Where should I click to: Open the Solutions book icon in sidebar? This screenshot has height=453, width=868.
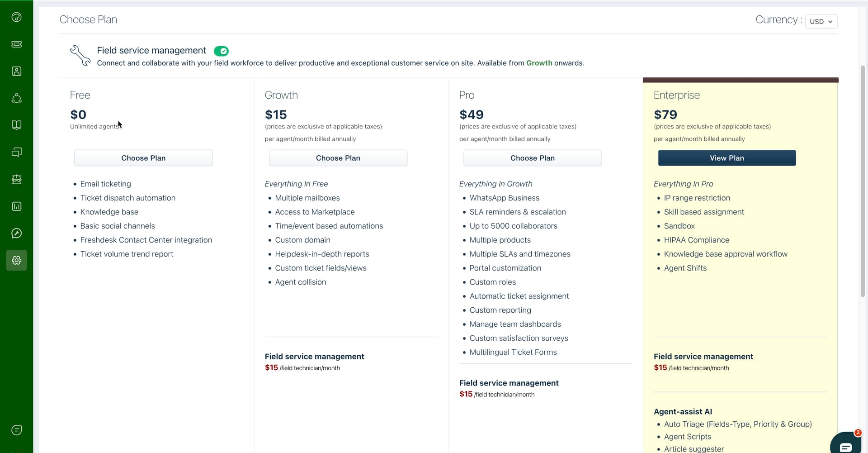click(x=16, y=125)
